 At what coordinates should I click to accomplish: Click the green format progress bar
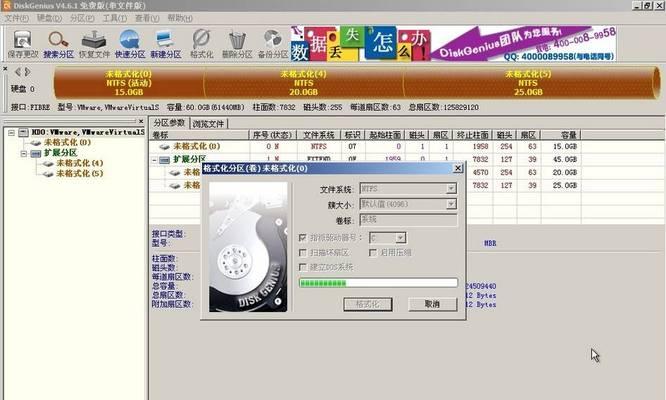pyautogui.click(x=378, y=283)
